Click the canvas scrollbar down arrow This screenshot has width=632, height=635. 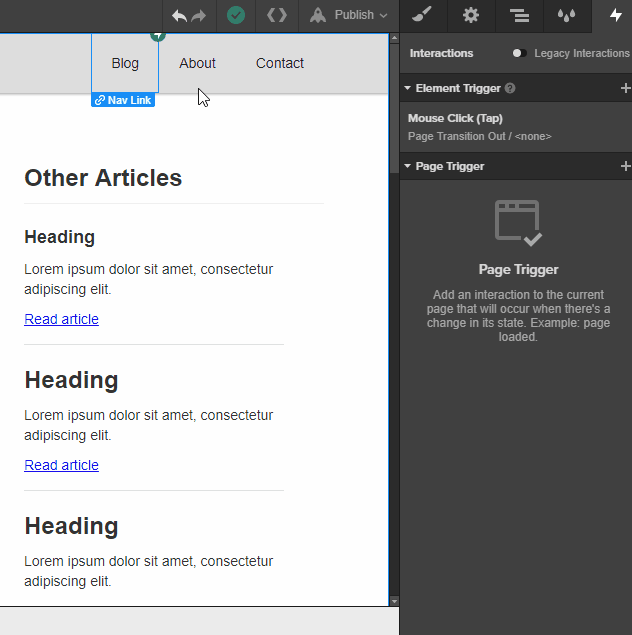[x=394, y=601]
